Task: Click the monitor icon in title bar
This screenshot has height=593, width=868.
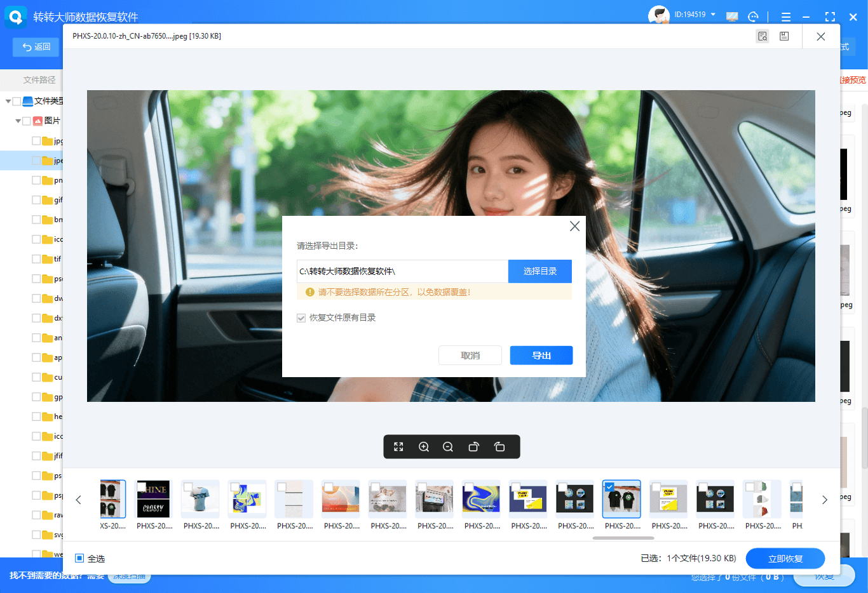Action: [x=732, y=17]
